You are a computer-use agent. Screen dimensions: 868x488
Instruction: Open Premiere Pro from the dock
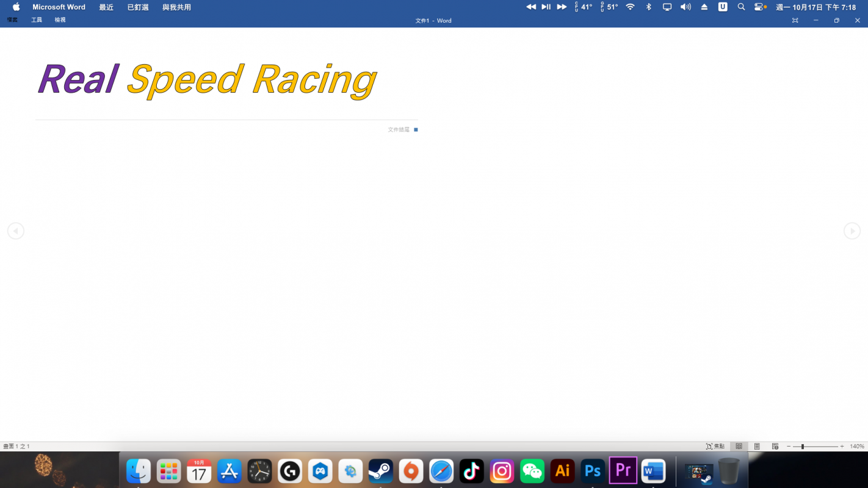tap(623, 470)
